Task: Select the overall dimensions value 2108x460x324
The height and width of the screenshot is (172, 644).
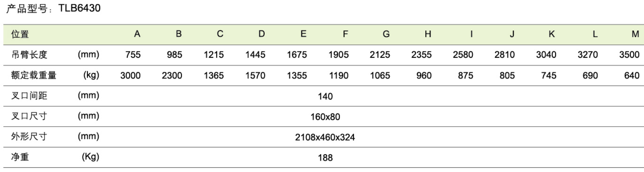Action: (325, 137)
